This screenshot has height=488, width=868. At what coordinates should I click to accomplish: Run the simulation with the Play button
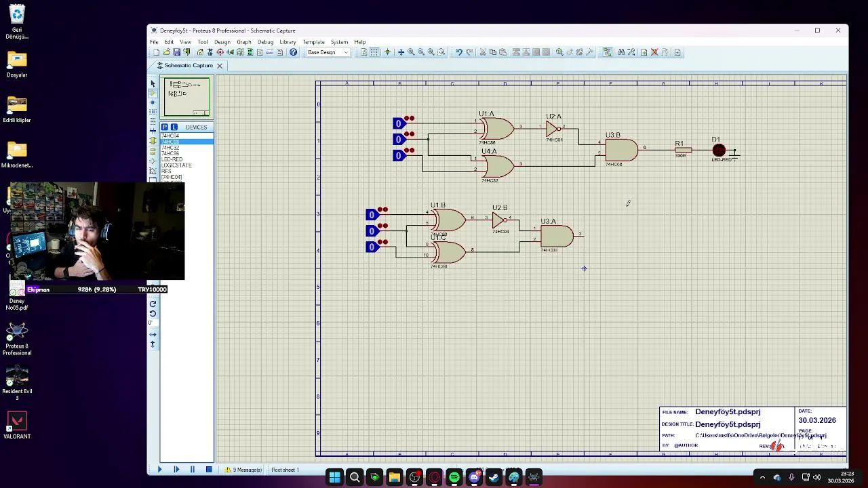(160, 470)
